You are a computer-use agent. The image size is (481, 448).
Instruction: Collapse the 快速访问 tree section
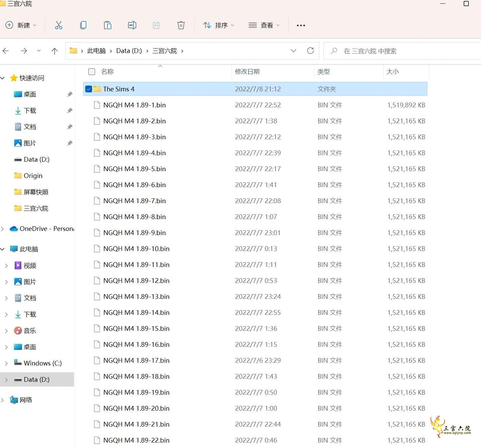(3, 78)
